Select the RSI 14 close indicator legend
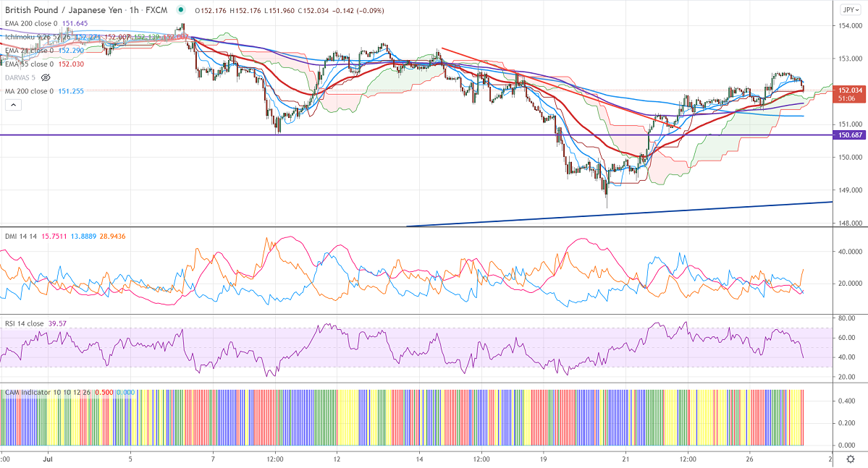Image resolution: width=868 pixels, height=468 pixels. tap(24, 323)
